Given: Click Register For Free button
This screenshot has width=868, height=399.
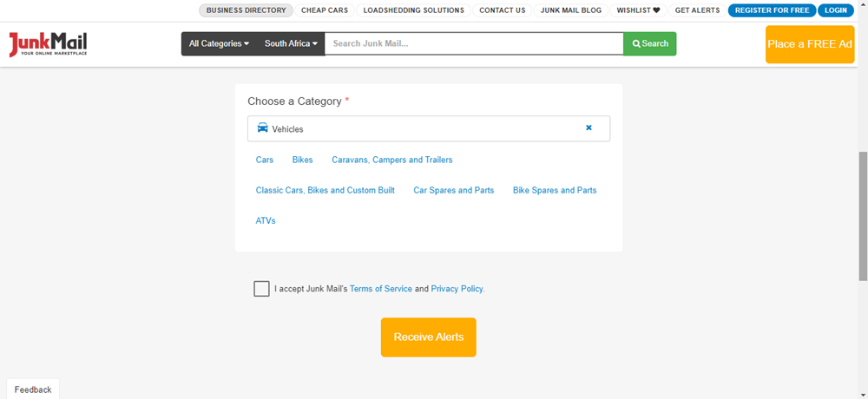Looking at the screenshot, I should [772, 10].
